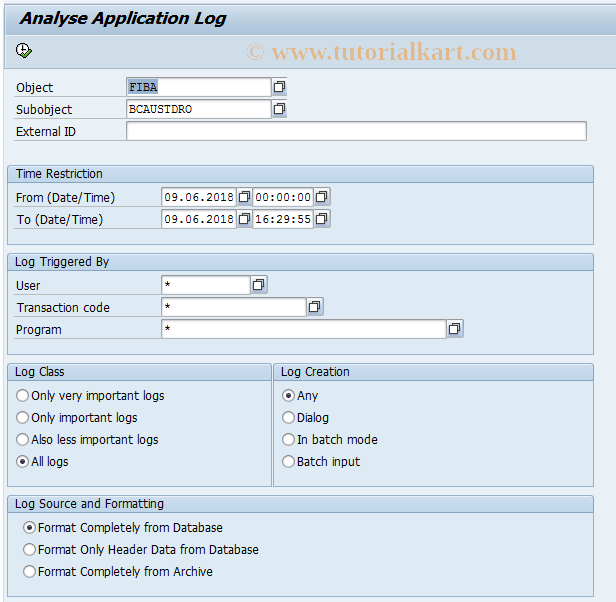Click the Analyse Application Log title
The height and width of the screenshot is (602, 616).
[x=123, y=18]
